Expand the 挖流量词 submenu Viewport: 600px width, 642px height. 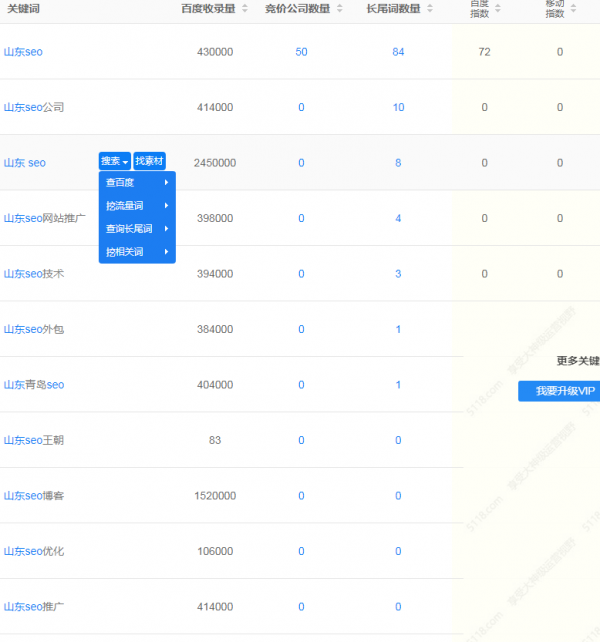pos(137,206)
